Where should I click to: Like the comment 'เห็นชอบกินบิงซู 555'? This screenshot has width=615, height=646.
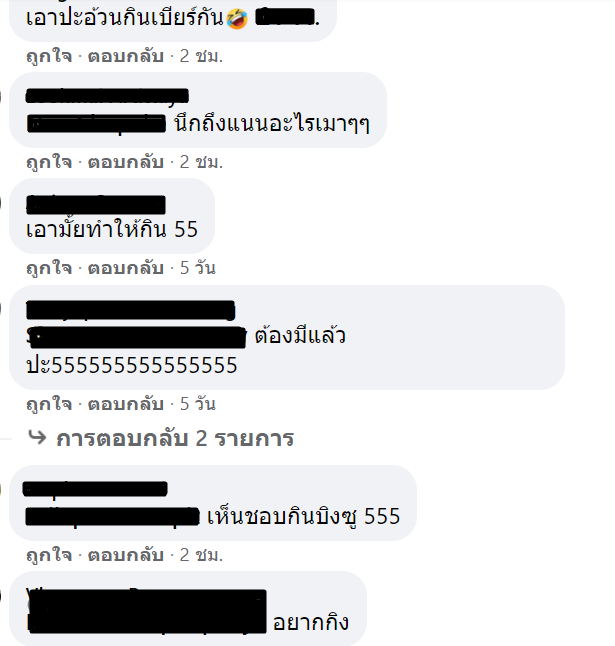click(x=49, y=555)
